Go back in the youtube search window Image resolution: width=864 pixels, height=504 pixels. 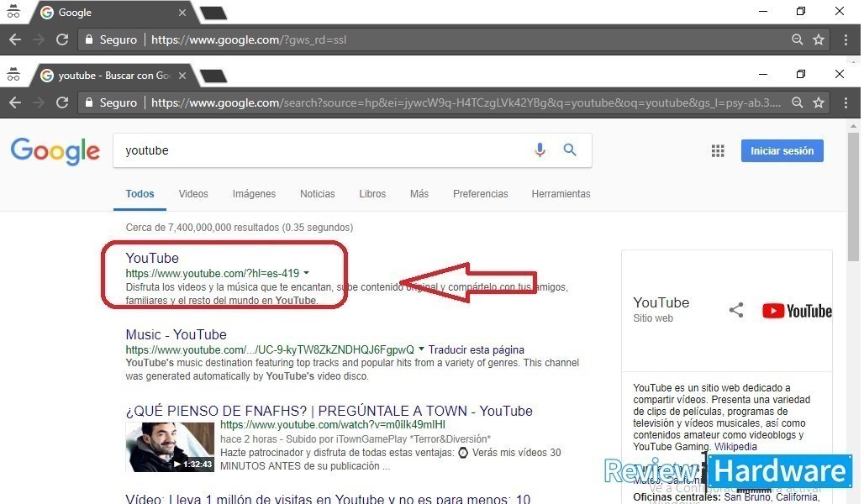(x=15, y=102)
